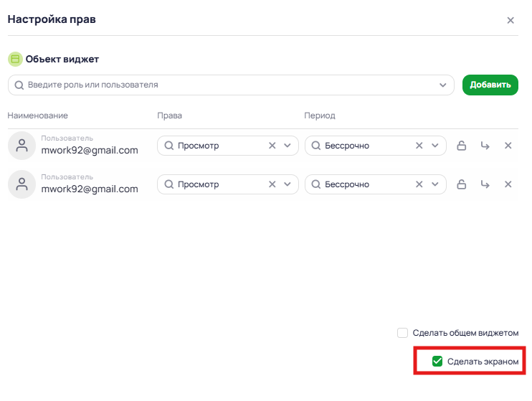Click the forward arrow icon in second row

[x=485, y=184]
